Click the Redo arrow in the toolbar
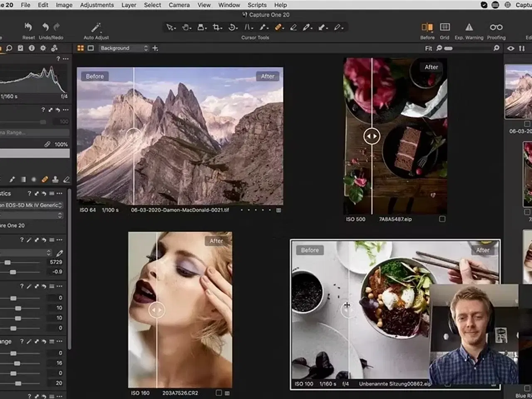The width and height of the screenshot is (532, 399). point(57,27)
